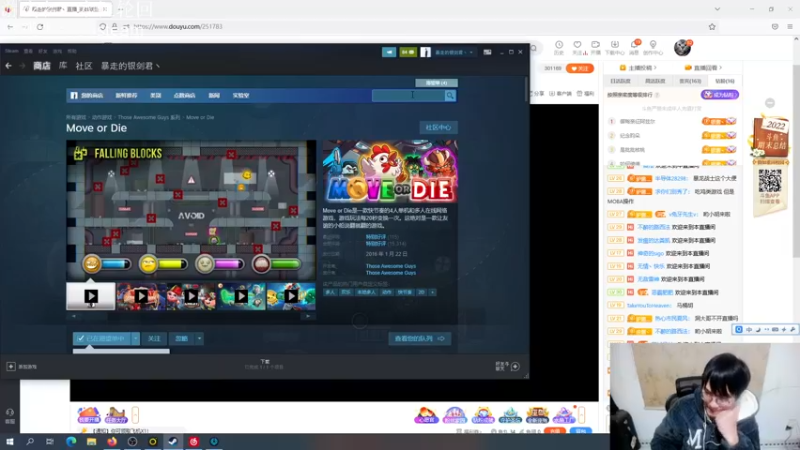Viewport: 800px width, 450px height.
Task: Open the Steam menu in menu bar
Action: [x=11, y=51]
